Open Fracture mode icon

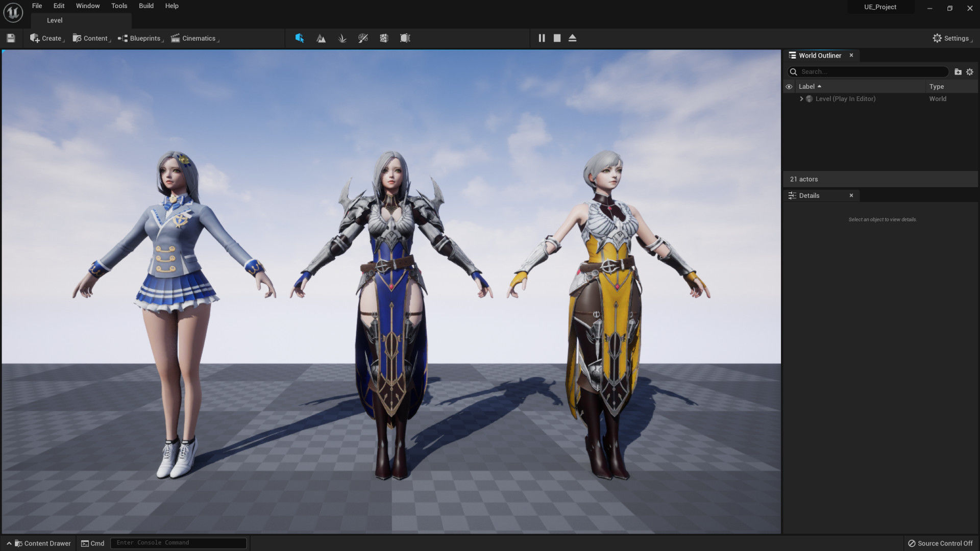point(384,38)
